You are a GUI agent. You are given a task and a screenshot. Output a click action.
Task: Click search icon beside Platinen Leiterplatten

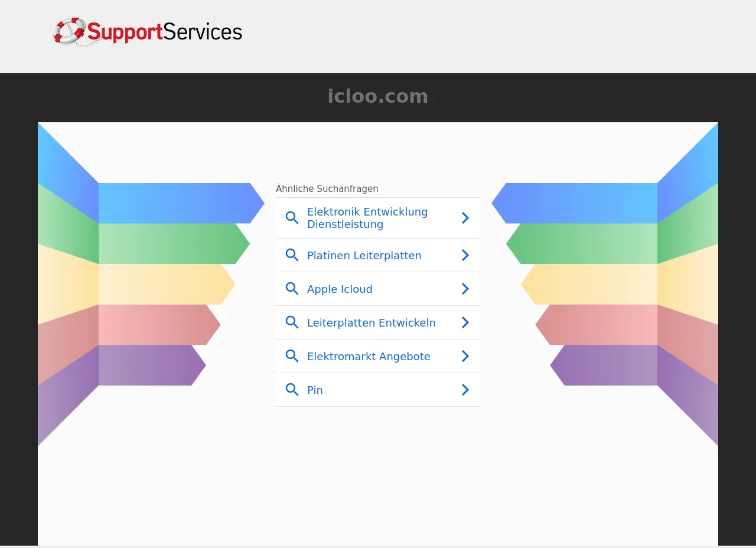point(292,255)
